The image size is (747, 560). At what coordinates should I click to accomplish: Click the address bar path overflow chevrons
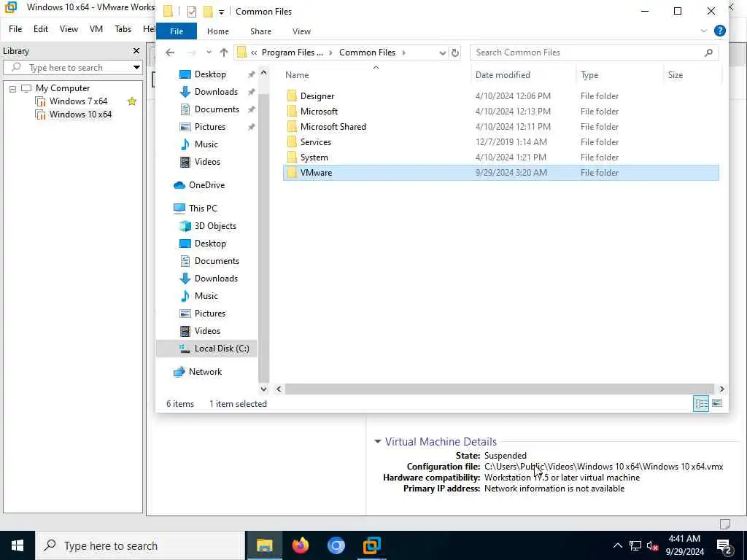pos(254,52)
